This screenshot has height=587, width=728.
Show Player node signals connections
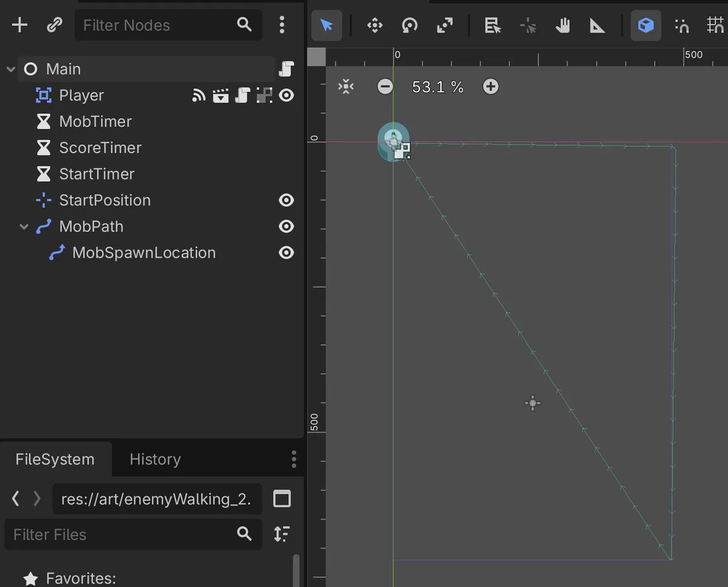tap(199, 95)
